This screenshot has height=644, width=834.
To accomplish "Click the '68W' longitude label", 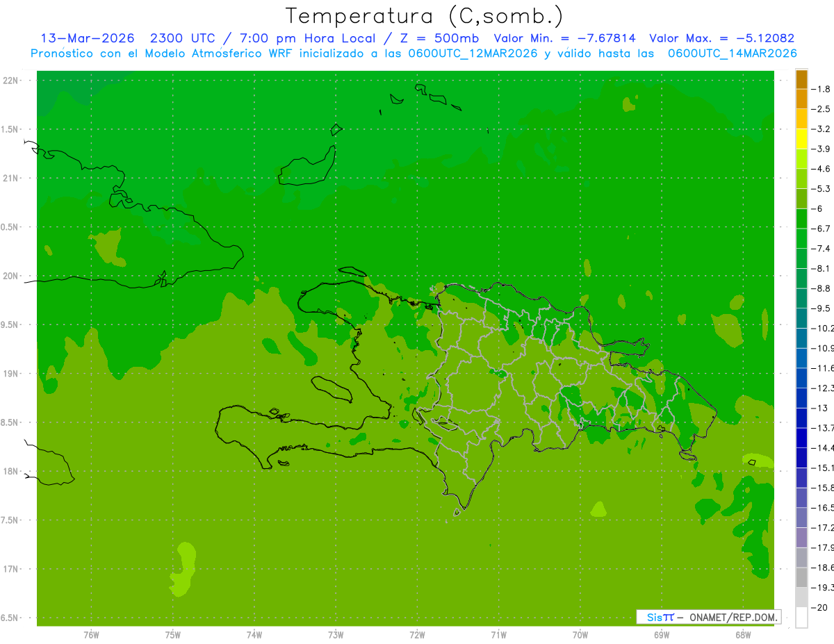I will (x=743, y=634).
